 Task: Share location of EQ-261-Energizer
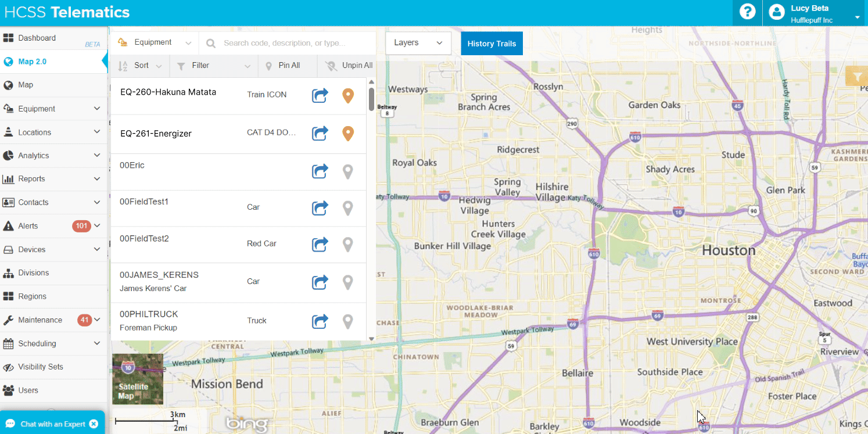tap(320, 134)
